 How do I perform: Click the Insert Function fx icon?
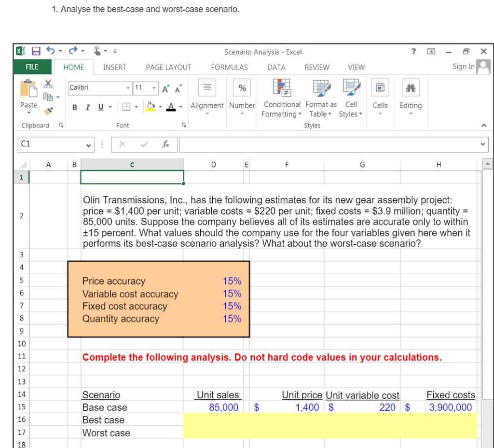pos(166,144)
